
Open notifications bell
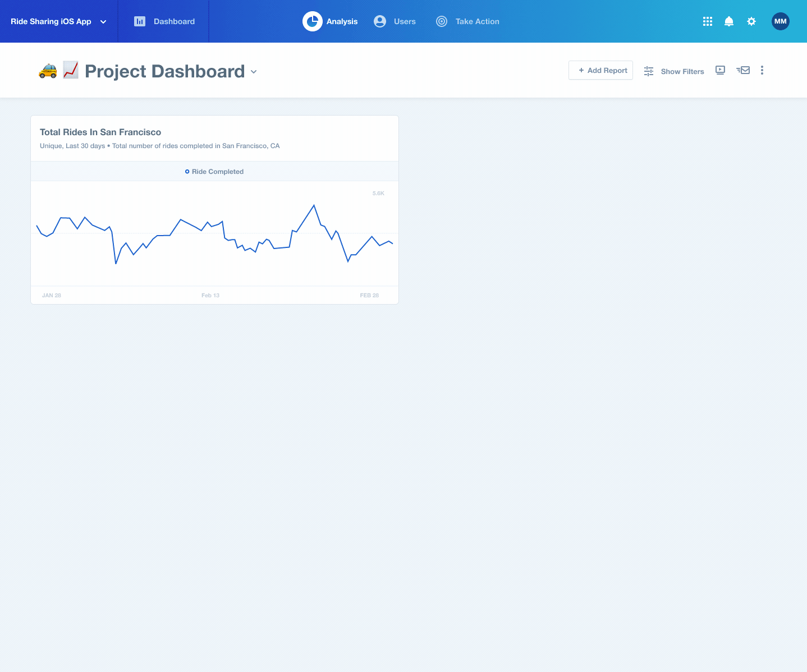[x=729, y=21]
